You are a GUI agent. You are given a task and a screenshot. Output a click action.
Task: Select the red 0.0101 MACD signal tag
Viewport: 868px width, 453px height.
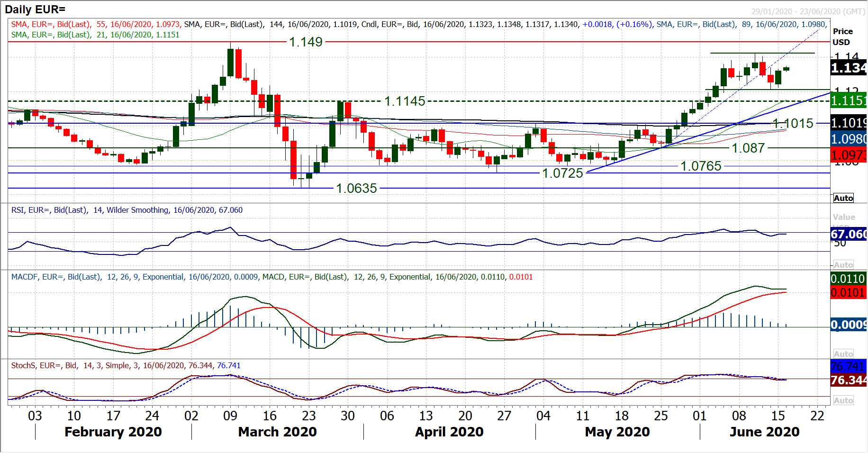(x=849, y=292)
